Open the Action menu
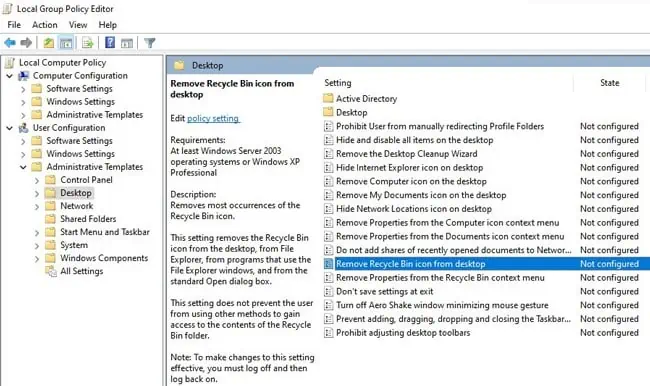Viewport: 650px width, 386px height. point(45,25)
